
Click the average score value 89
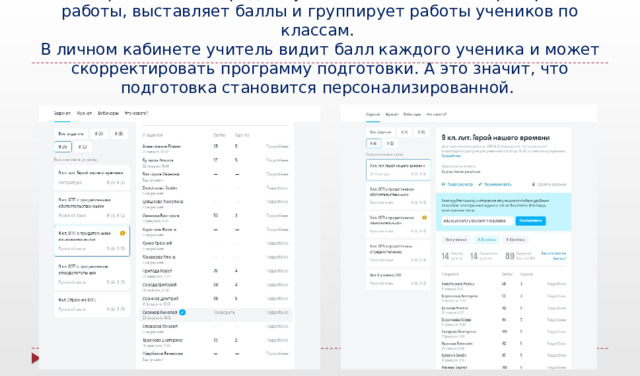tap(509, 256)
